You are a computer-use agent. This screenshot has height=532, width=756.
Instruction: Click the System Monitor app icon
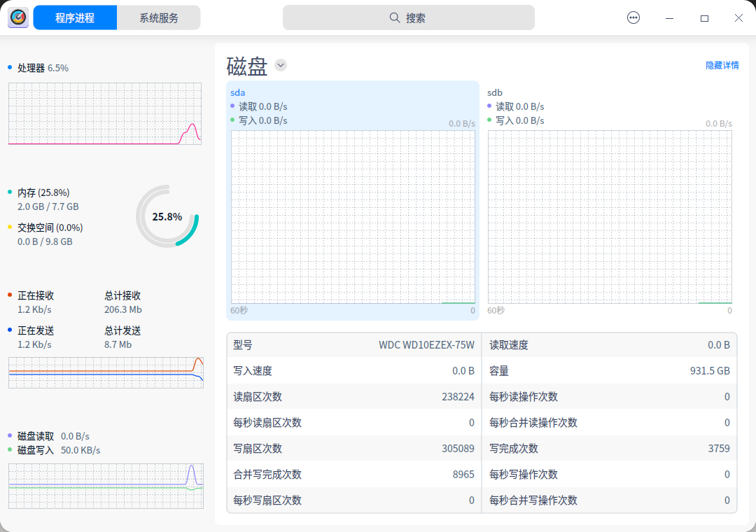17,17
